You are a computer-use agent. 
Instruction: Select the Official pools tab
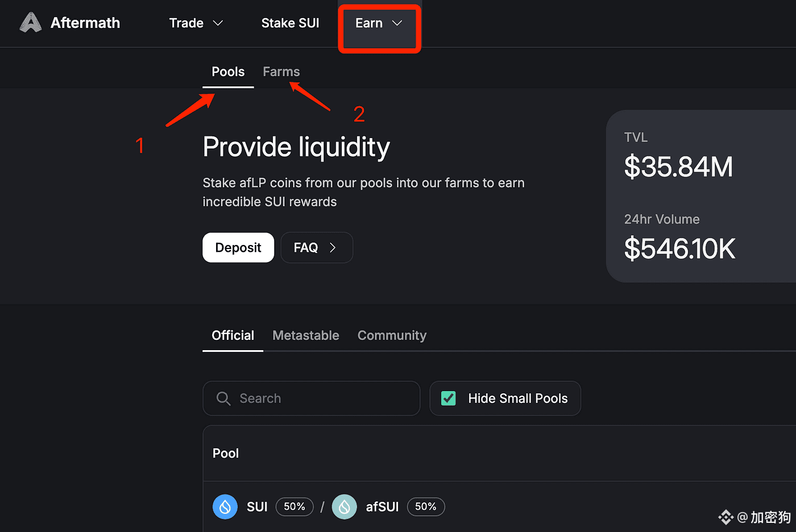pyautogui.click(x=233, y=335)
